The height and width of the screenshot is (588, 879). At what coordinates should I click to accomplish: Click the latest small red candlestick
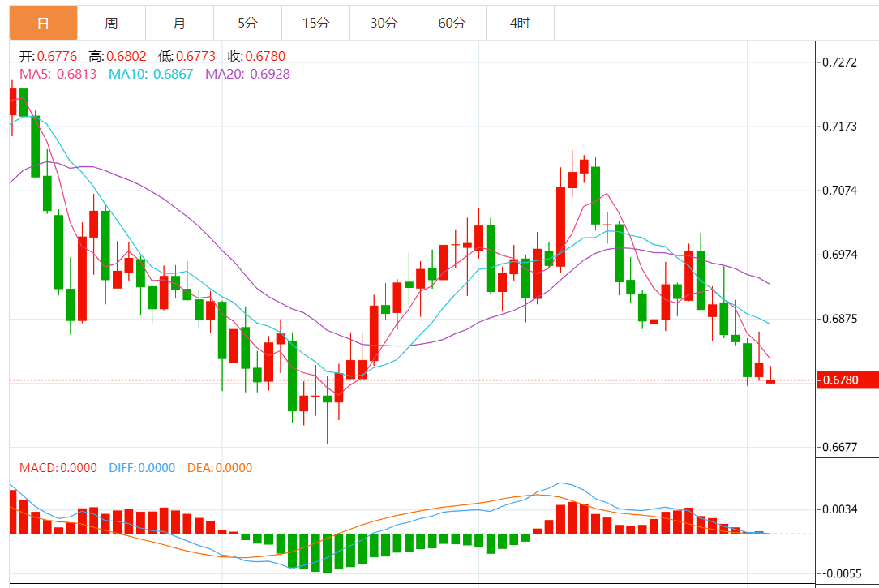[771, 381]
